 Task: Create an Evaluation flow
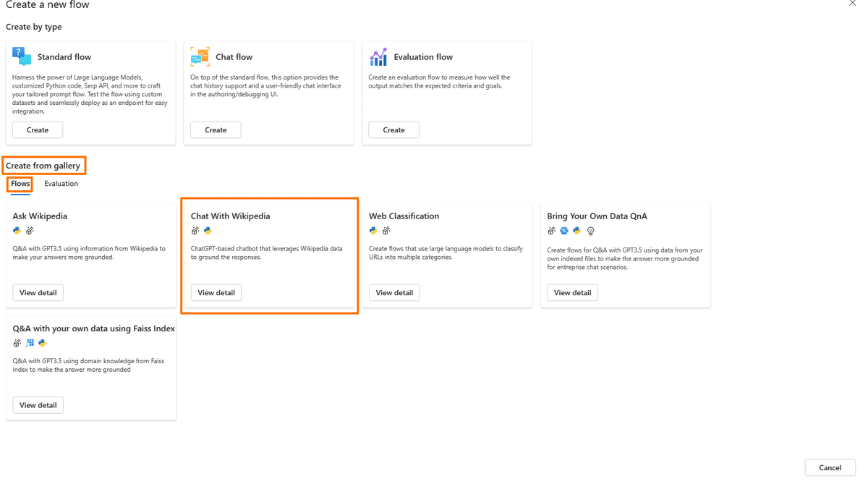[x=393, y=130]
